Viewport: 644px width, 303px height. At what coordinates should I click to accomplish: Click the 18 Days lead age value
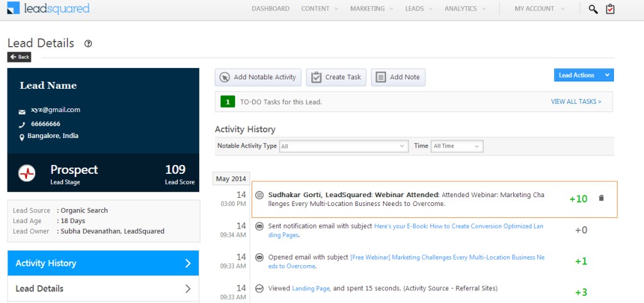73,221
